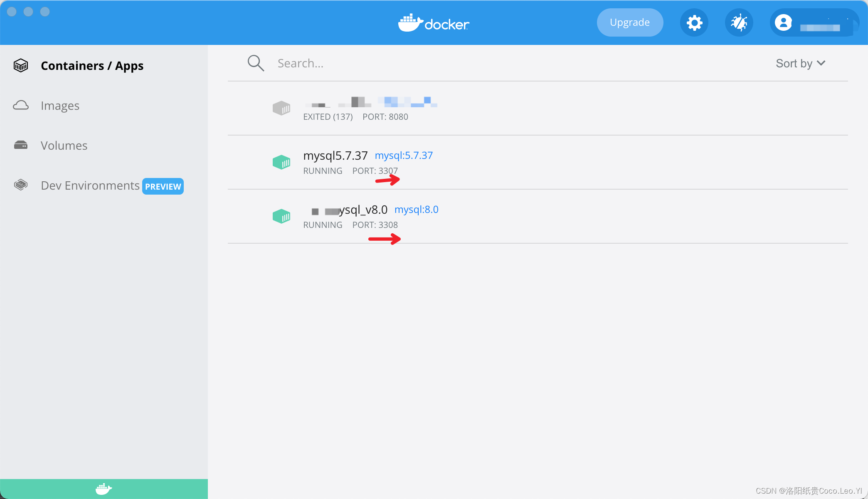The height and width of the screenshot is (499, 868).
Task: Open the Settings gear icon
Action: 694,22
